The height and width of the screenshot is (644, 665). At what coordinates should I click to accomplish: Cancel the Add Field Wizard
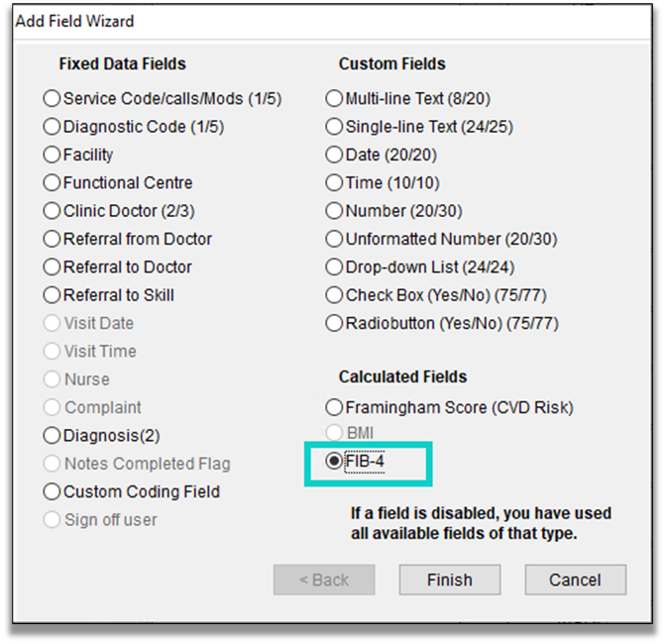tap(575, 580)
